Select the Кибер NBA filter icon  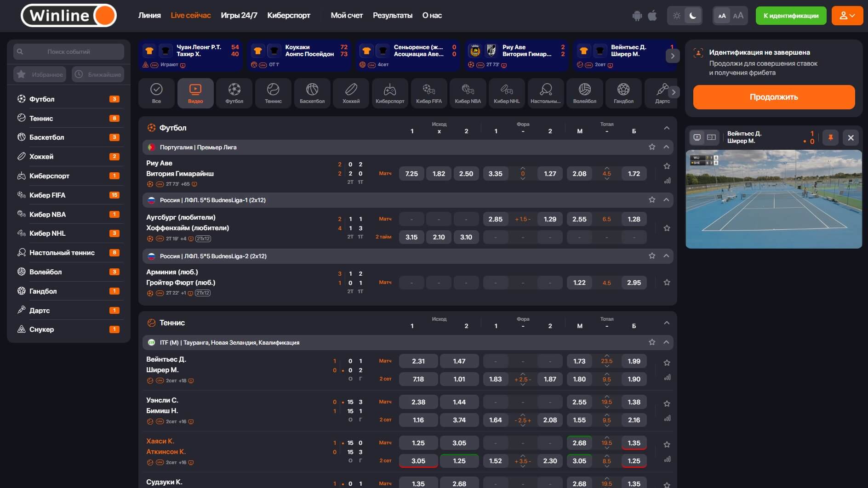468,93
